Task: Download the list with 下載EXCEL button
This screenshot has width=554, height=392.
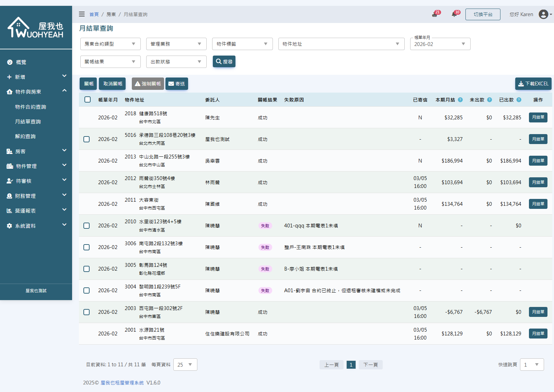Action: coord(533,84)
